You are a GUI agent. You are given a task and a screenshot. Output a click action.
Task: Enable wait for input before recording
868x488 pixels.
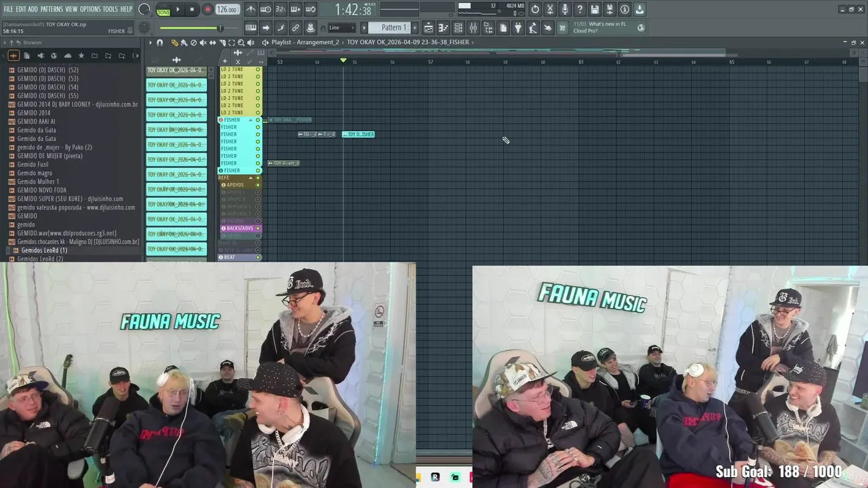click(x=265, y=9)
